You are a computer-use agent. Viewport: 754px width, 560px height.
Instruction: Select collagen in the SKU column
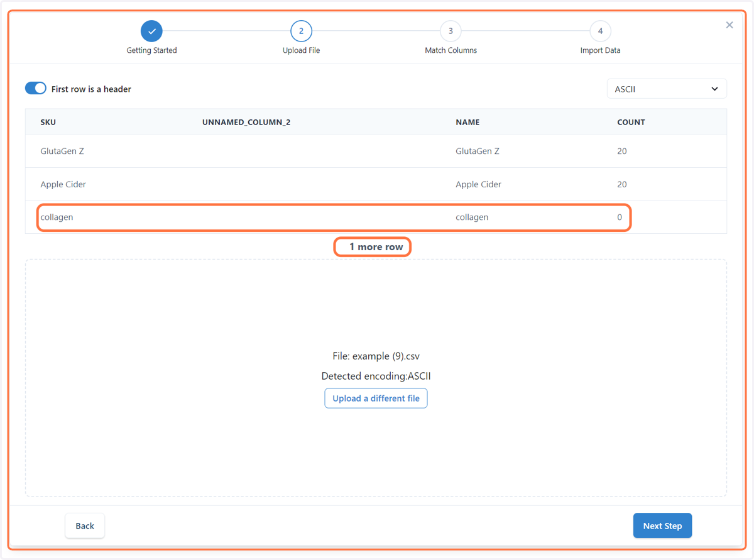click(57, 217)
